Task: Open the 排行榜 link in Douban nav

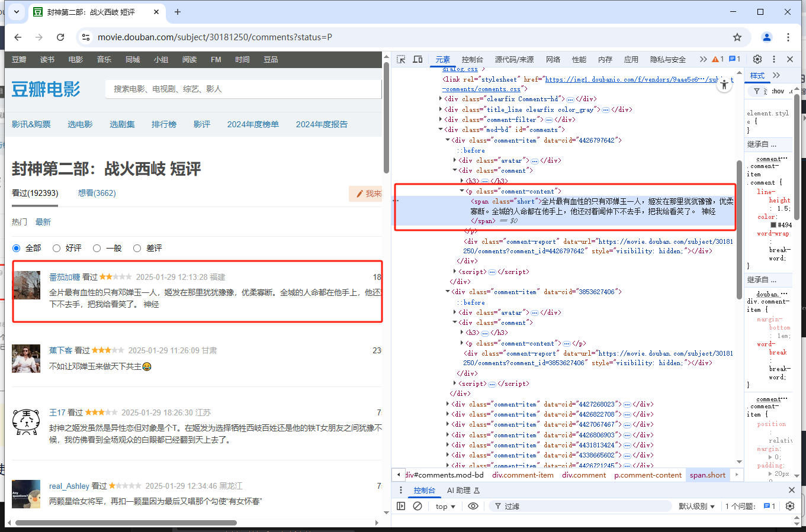Action: 164,124
